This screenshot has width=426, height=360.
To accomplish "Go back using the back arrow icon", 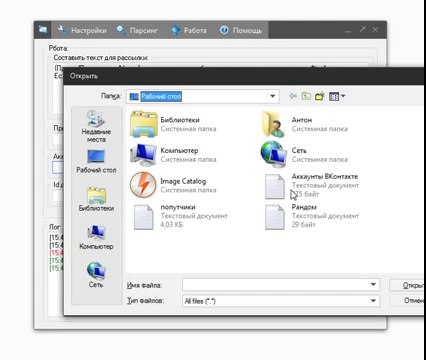I will [293, 96].
